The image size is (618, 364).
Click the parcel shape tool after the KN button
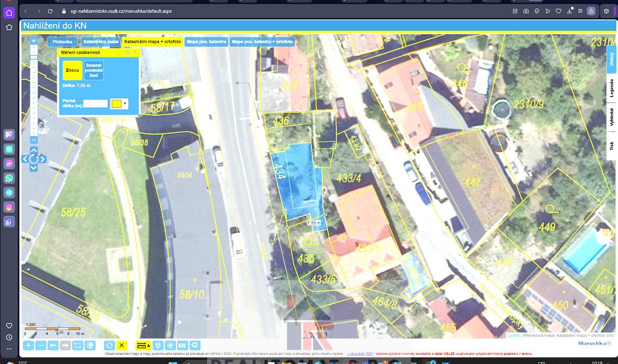[195, 345]
